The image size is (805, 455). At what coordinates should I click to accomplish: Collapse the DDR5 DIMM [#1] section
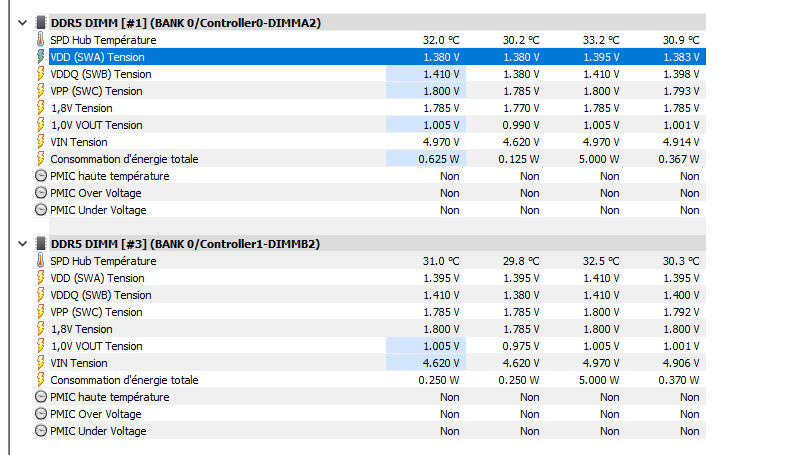(x=23, y=23)
